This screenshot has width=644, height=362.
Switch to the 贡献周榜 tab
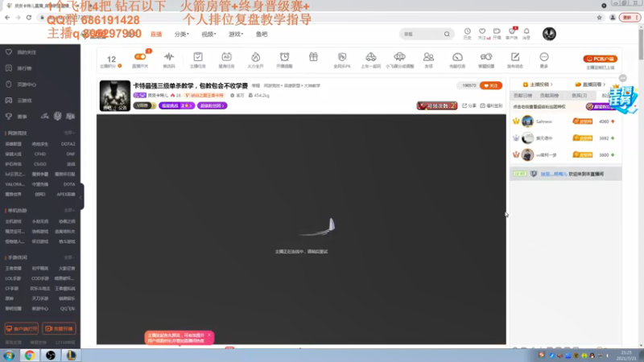pos(549,96)
